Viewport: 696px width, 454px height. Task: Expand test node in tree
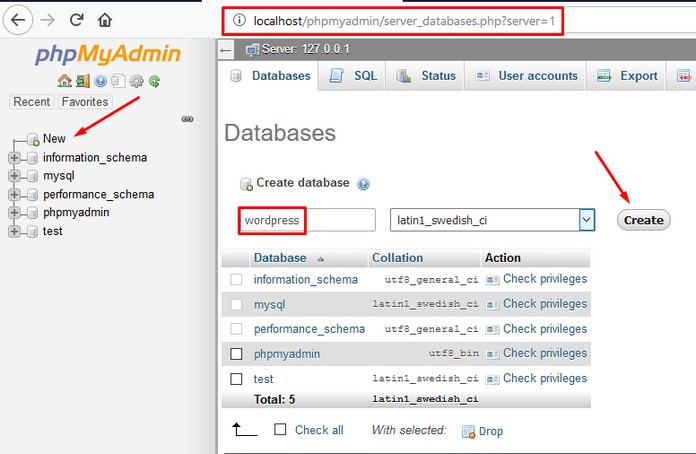pyautogui.click(x=14, y=231)
